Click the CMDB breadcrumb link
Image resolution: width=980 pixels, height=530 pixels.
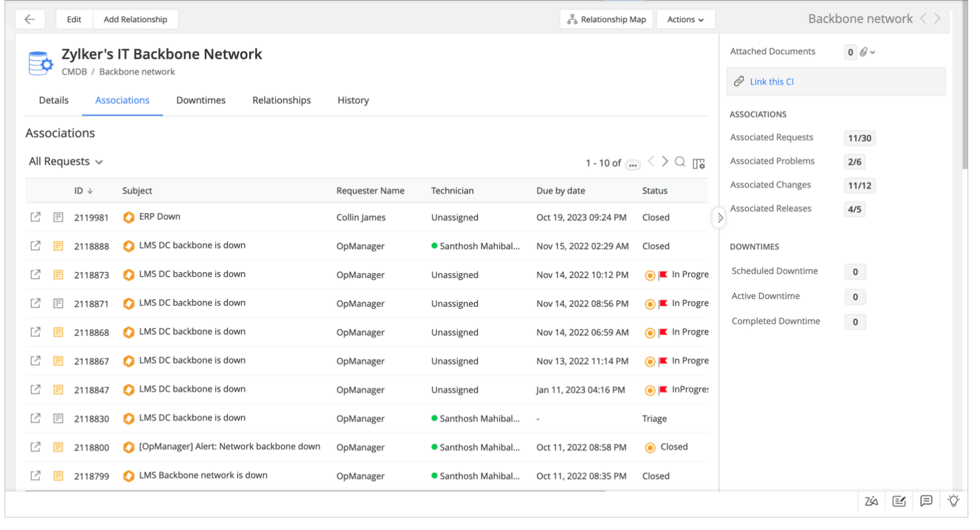pyautogui.click(x=74, y=72)
